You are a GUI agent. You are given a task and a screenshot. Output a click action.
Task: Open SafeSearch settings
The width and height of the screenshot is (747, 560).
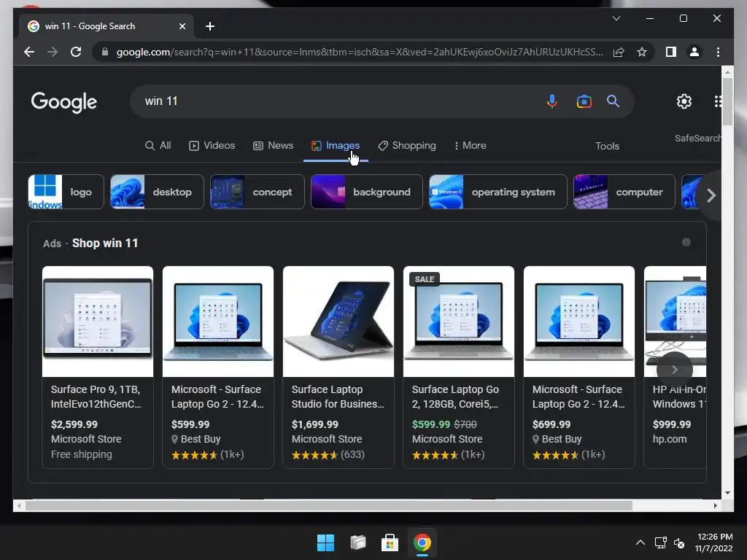(697, 138)
